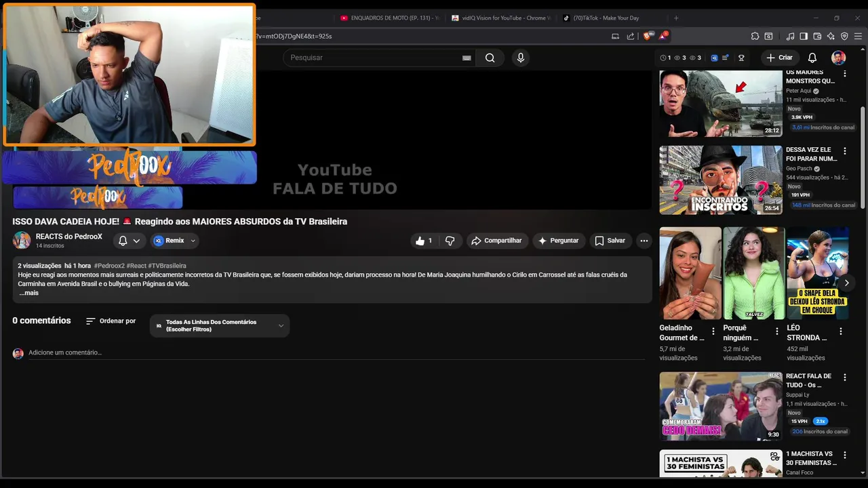The width and height of the screenshot is (868, 488).
Task: Click Brave Shields lion icon
Action: (x=647, y=36)
